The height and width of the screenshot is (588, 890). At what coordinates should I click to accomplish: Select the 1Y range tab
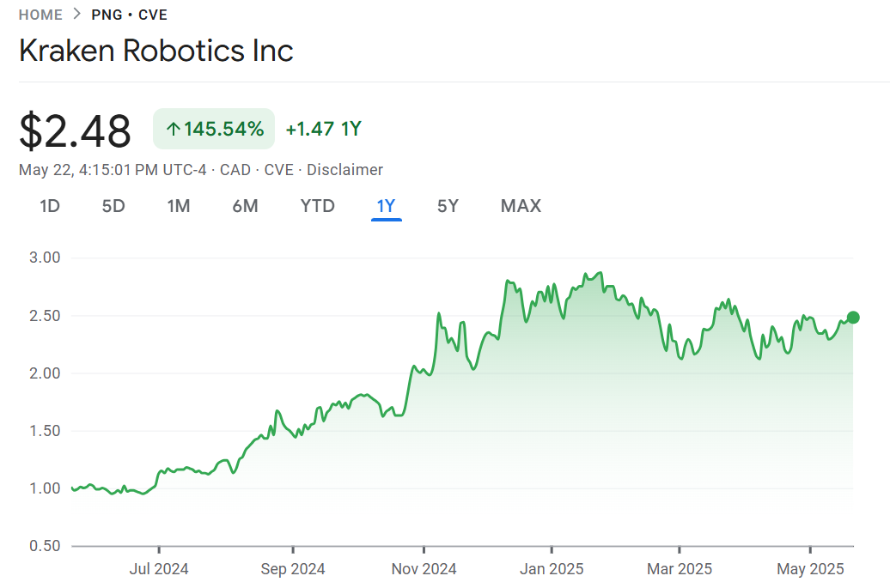[386, 206]
